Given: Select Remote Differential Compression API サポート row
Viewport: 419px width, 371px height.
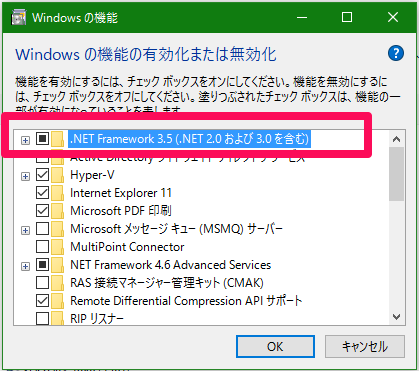Looking at the screenshot, I should click(x=186, y=301).
